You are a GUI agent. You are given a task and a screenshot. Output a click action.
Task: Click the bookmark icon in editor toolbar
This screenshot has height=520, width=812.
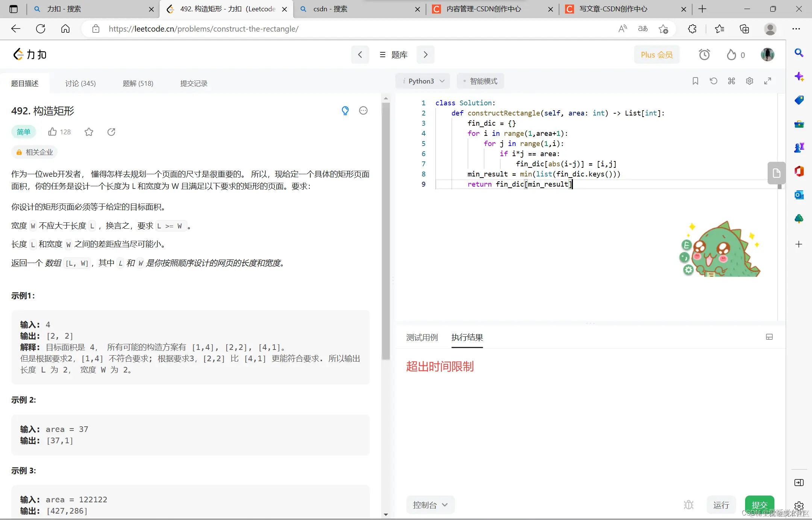point(695,81)
